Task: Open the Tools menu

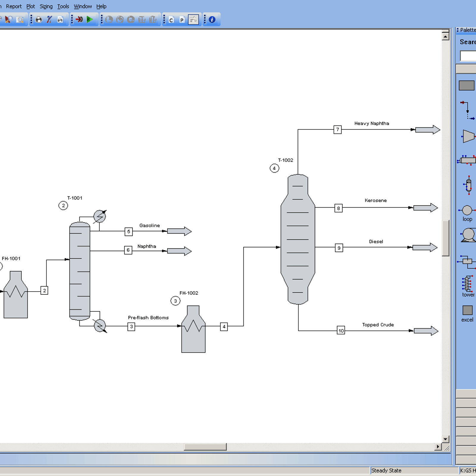Action: (x=63, y=6)
